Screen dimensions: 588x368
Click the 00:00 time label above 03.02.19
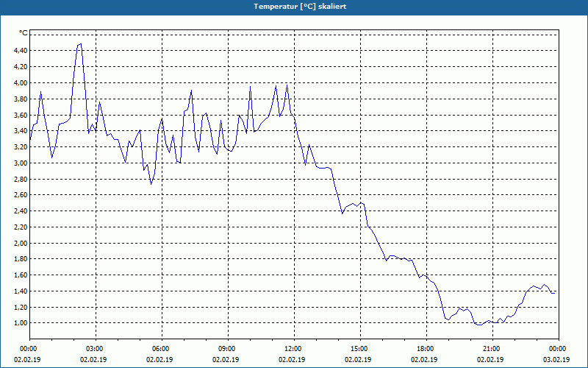pos(558,349)
